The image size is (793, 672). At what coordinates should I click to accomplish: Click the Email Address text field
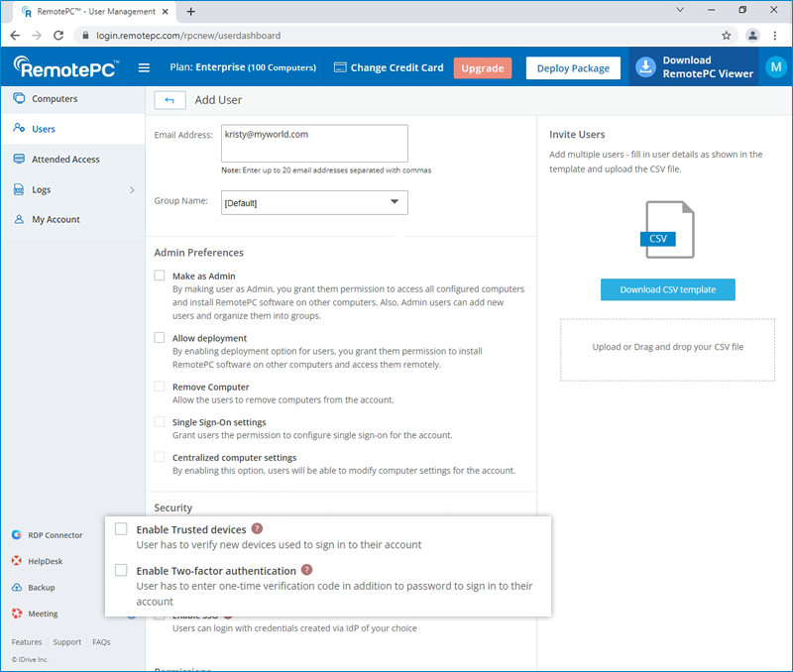pos(314,144)
